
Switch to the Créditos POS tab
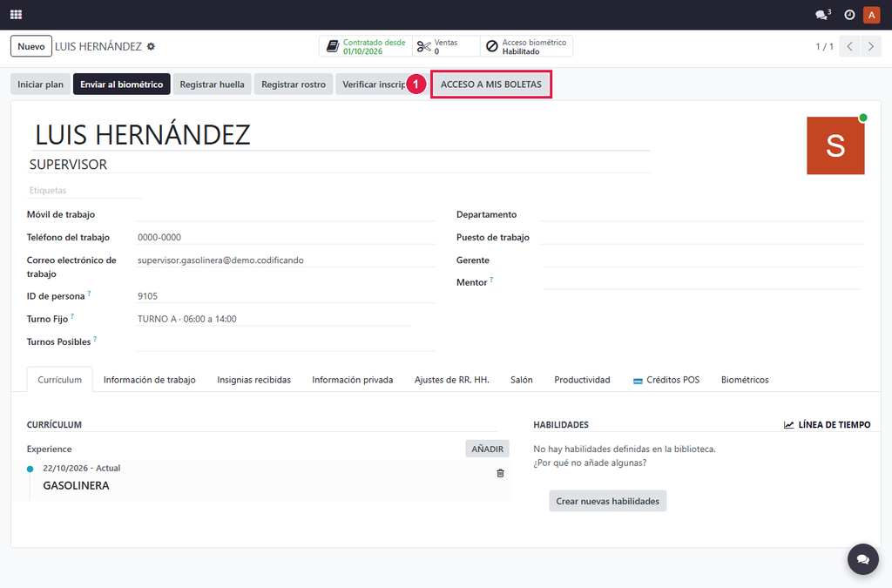pyautogui.click(x=666, y=380)
